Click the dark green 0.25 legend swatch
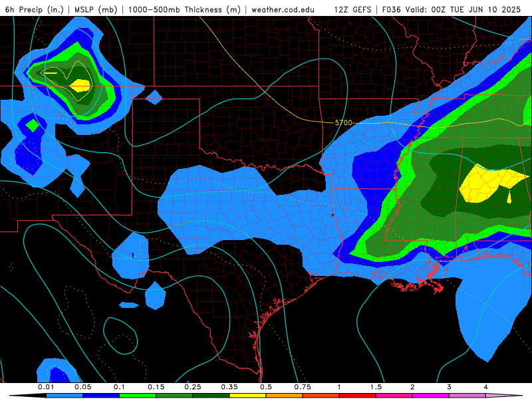This screenshot has width=532, height=399. [x=211, y=396]
